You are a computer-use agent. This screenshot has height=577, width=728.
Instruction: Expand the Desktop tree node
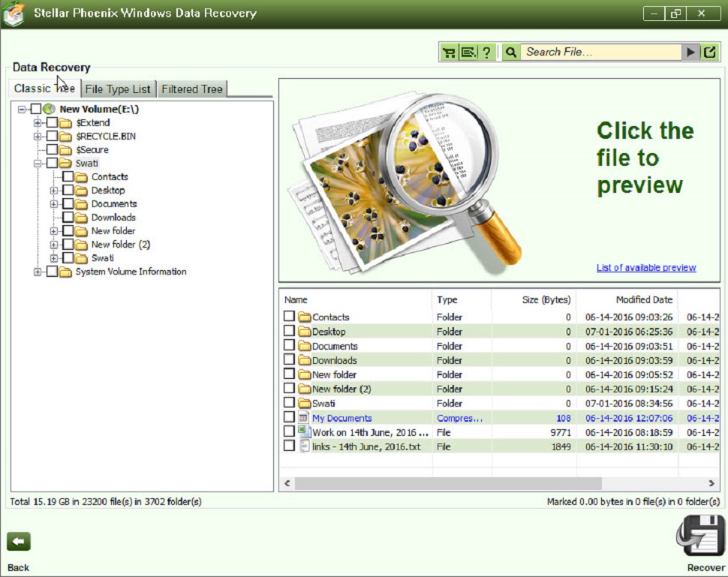tap(54, 191)
